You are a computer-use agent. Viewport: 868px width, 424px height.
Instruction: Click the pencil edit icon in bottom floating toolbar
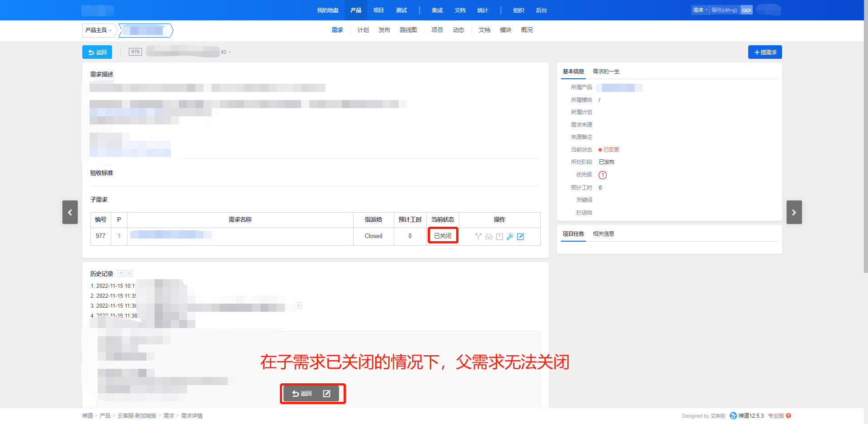pos(326,394)
